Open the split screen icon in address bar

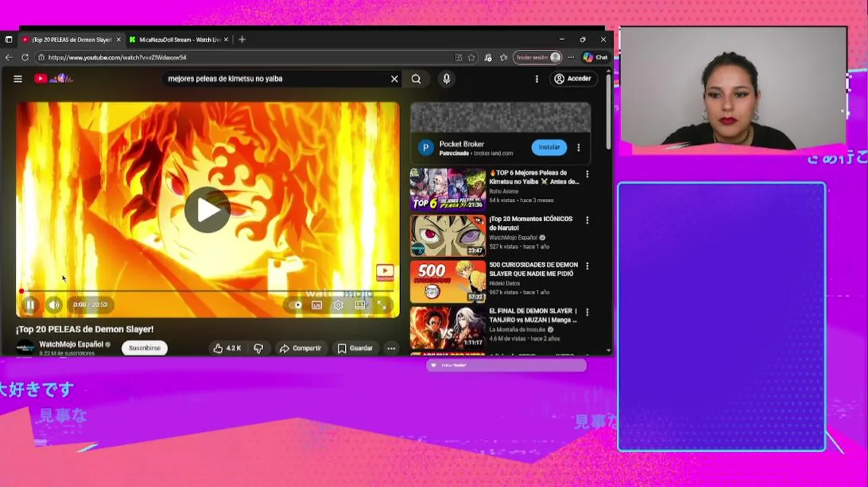[458, 57]
